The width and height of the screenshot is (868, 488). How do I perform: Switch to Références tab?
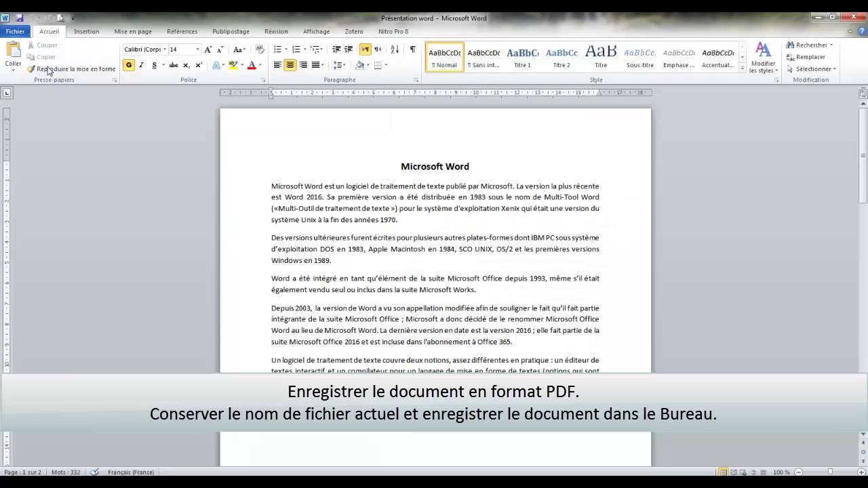pyautogui.click(x=182, y=31)
